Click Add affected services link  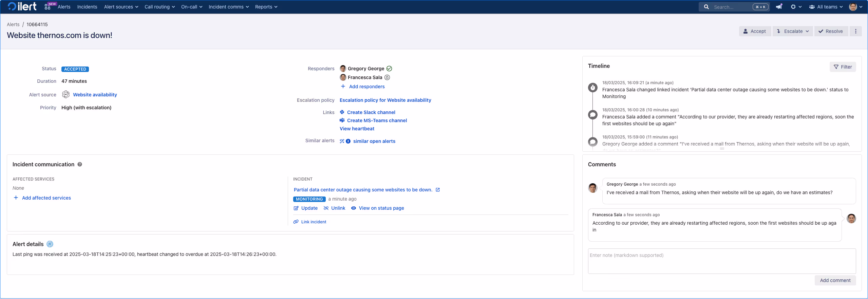46,198
